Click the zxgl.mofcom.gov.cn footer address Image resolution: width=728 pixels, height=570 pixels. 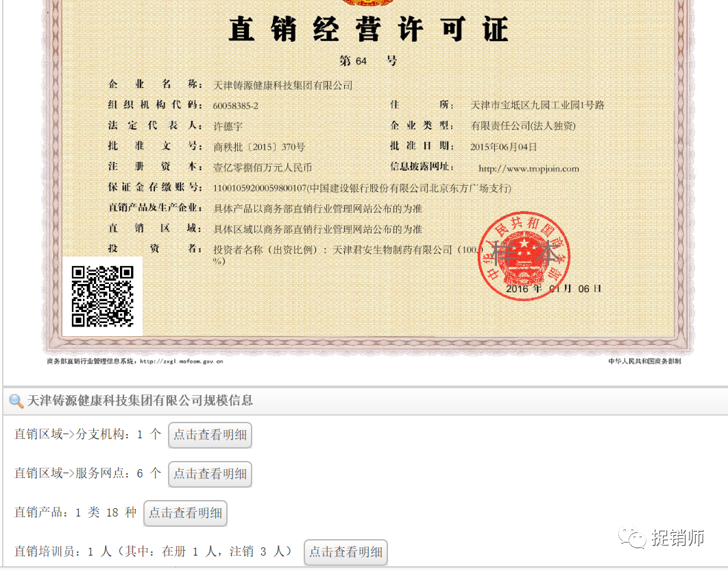point(181,361)
